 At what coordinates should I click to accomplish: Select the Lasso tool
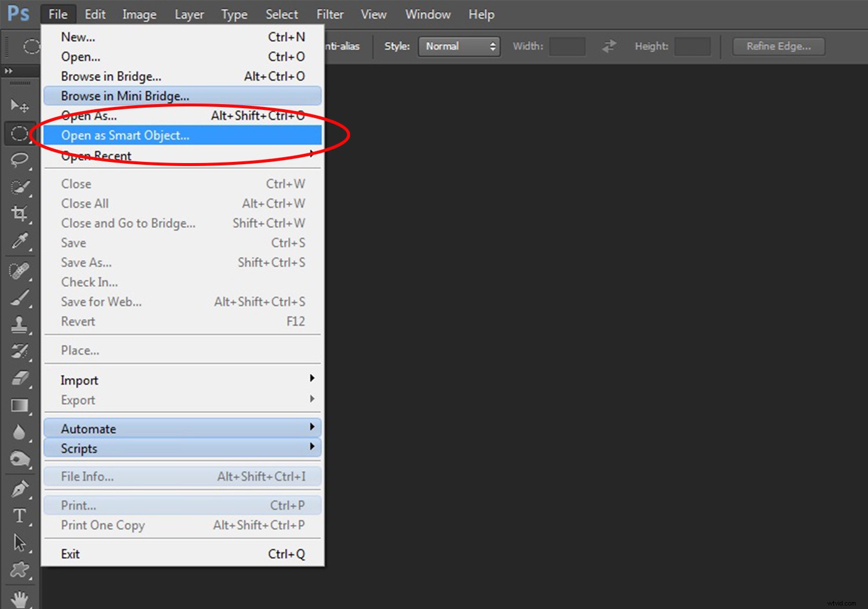pyautogui.click(x=19, y=161)
